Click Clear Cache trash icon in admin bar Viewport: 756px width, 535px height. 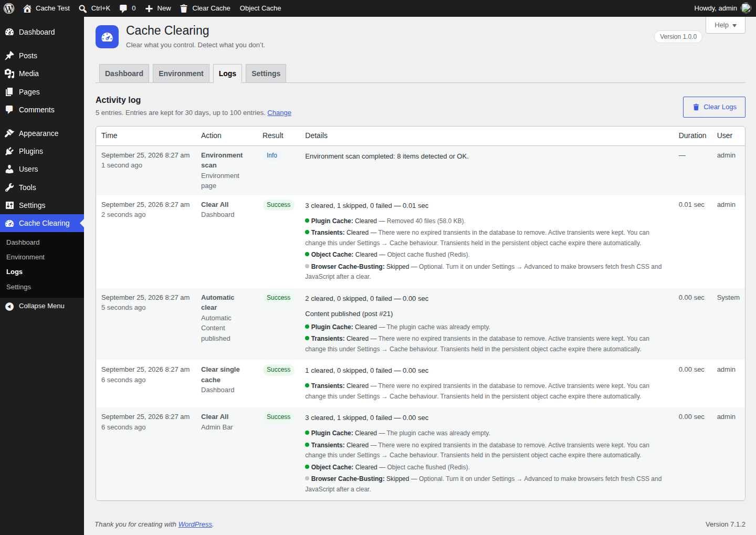pos(184,8)
